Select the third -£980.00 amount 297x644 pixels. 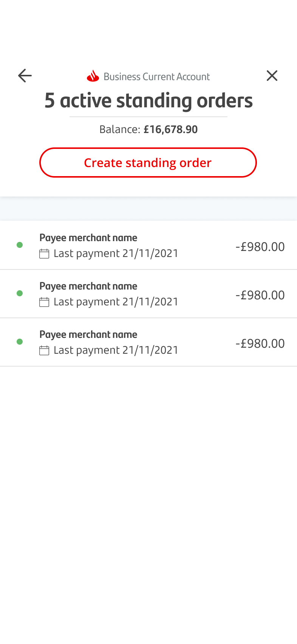click(260, 344)
